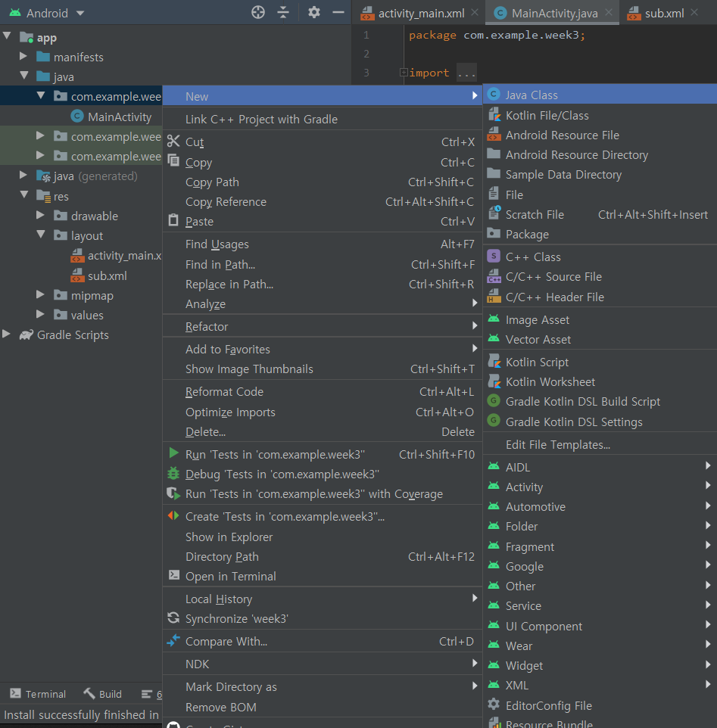Click the Create Tests configuration icon
Image resolution: width=717 pixels, height=728 pixels.
(173, 515)
